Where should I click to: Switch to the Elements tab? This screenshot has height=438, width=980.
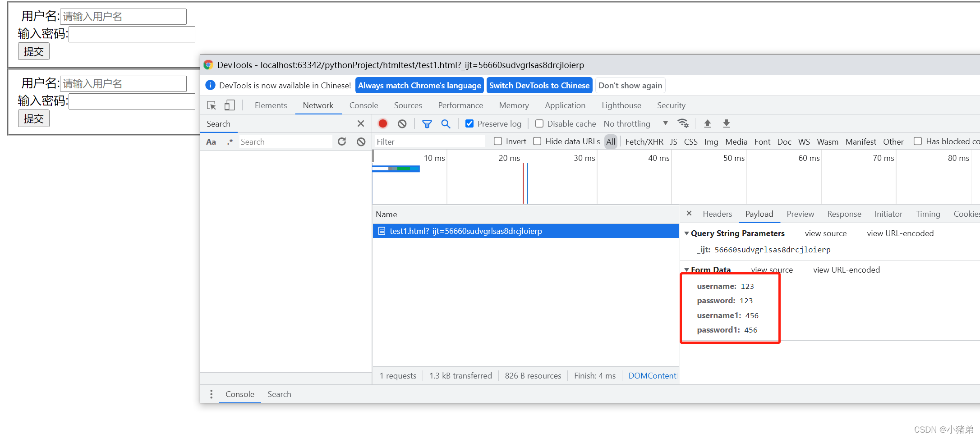pos(271,105)
